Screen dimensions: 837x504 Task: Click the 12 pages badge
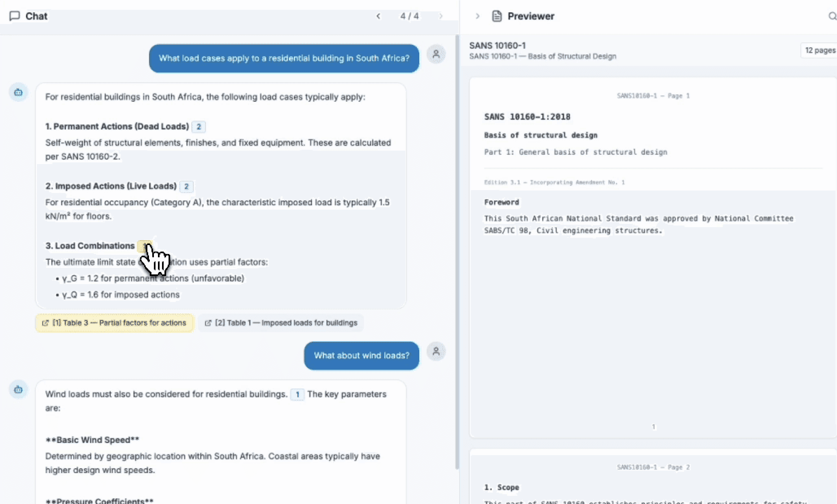819,50
